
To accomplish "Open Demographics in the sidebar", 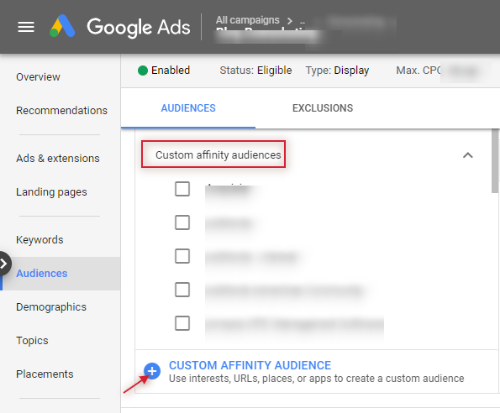I will [x=51, y=307].
